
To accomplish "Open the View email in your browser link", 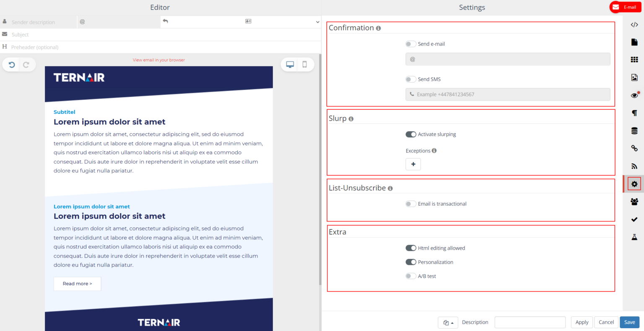I will click(159, 60).
